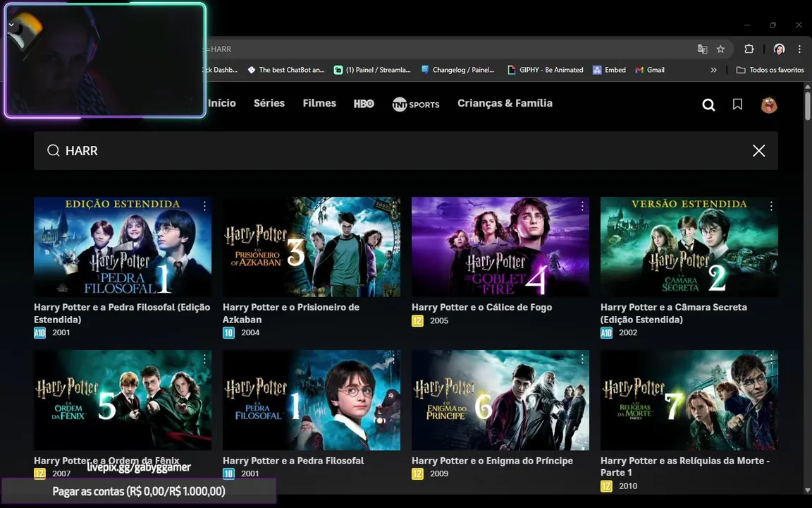The image size is (812, 508).
Task: Bookmark this page with the star icon
Action: [x=720, y=49]
